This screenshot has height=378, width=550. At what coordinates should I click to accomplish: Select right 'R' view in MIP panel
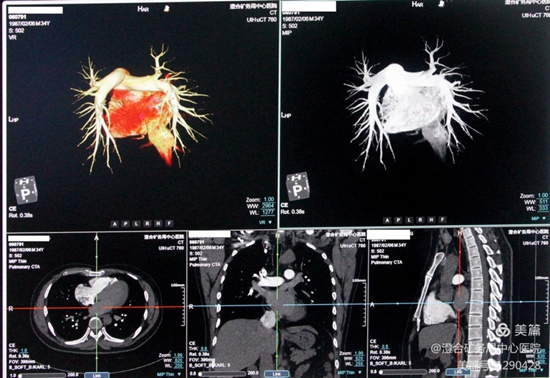pyautogui.click(x=420, y=220)
